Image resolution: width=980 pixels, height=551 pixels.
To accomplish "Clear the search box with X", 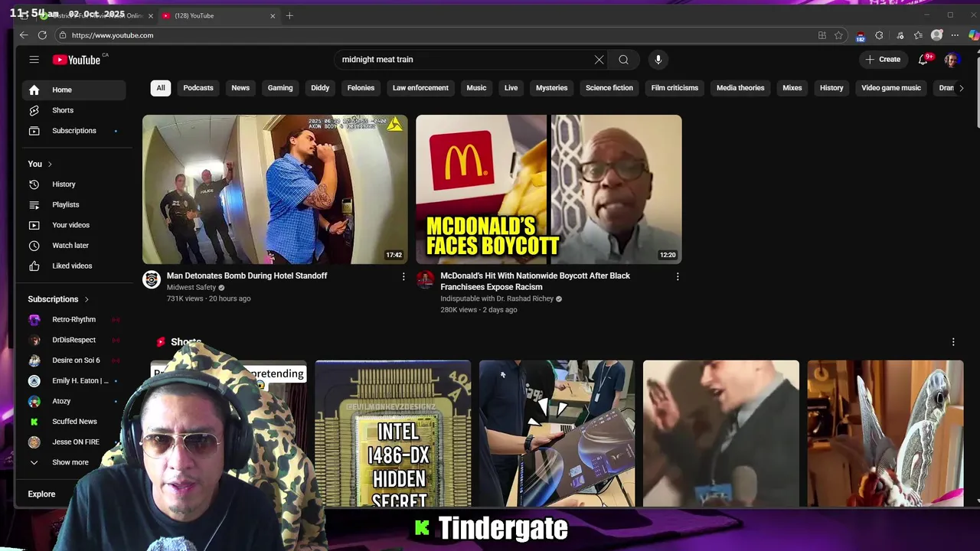I will tap(599, 60).
